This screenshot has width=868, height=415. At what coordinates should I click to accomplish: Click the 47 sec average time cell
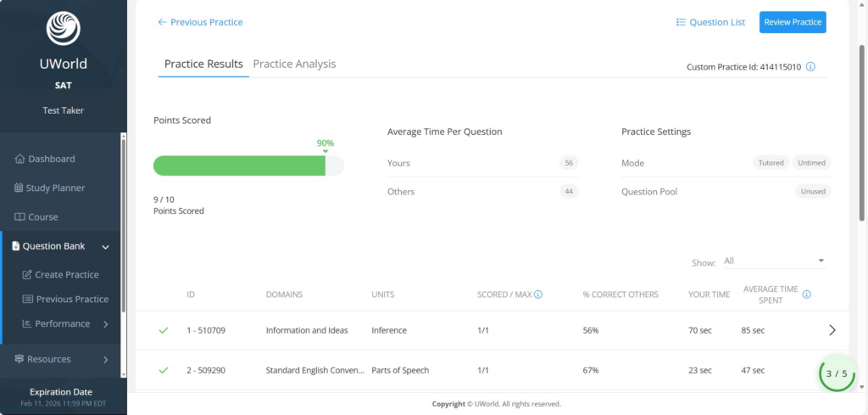point(753,370)
